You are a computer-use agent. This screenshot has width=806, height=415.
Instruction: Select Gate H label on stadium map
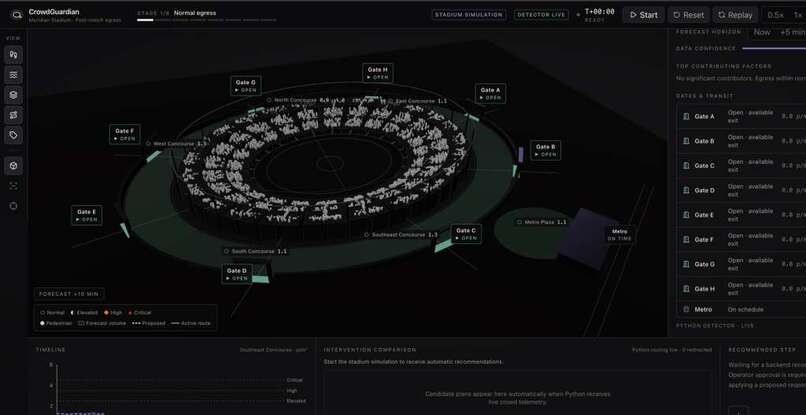377,73
